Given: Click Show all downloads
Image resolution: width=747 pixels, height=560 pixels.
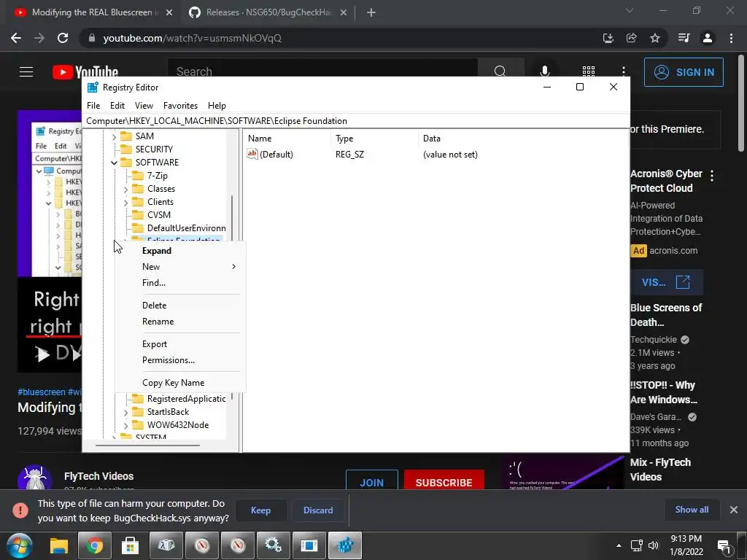Looking at the screenshot, I should point(692,510).
